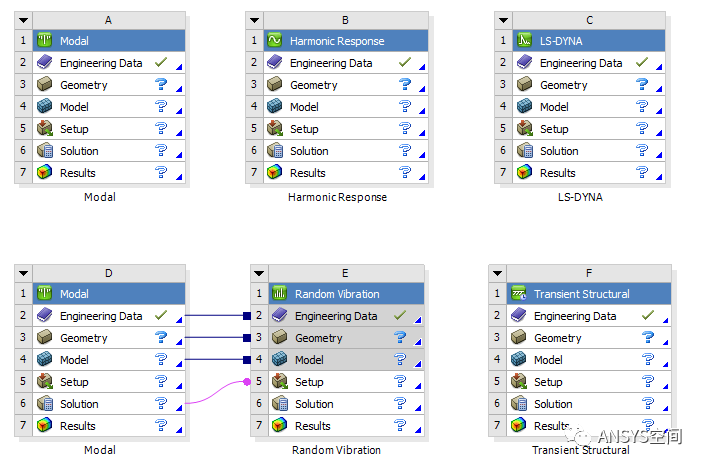705x467 pixels.
Task: Click the column header letter A
Action: (108, 21)
